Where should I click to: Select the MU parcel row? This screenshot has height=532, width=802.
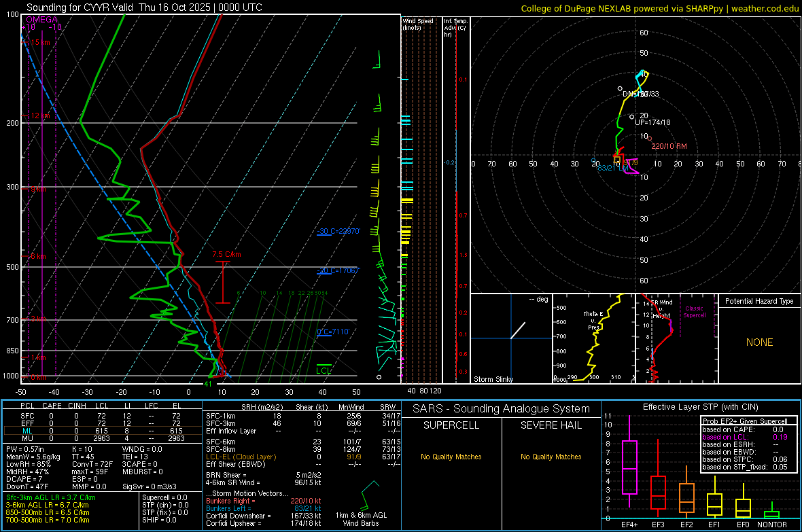point(101,438)
